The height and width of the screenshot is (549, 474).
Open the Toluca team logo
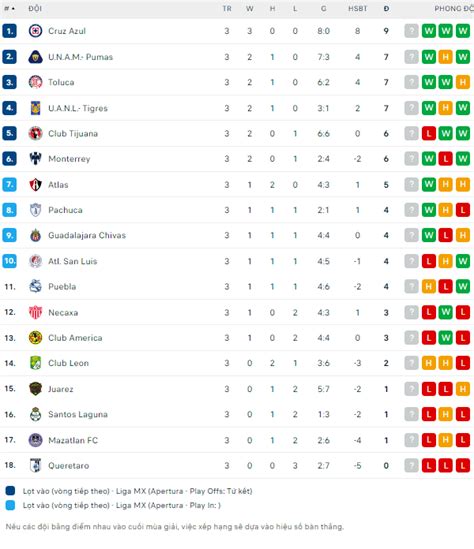point(35,82)
